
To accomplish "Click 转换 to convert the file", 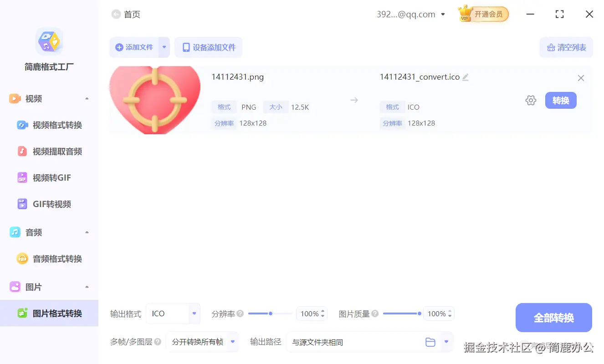I will tap(561, 100).
